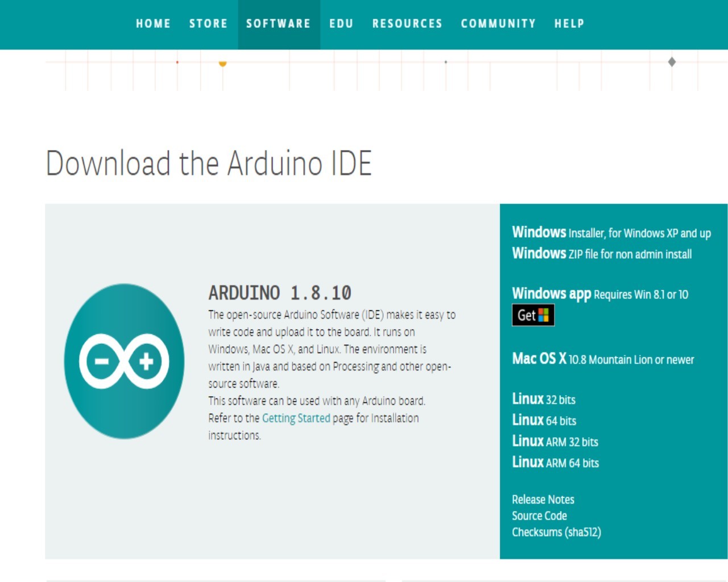Open the RESOURCES section
The height and width of the screenshot is (582, 728).
(407, 24)
